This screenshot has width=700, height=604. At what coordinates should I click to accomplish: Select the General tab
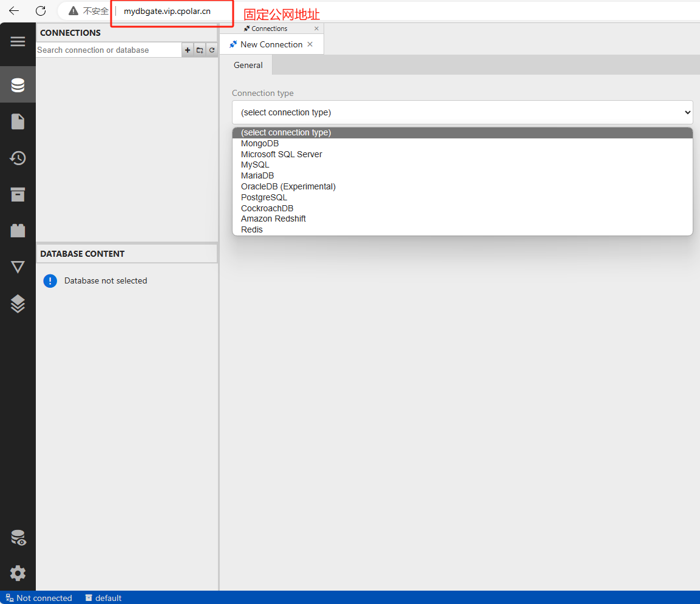coord(248,65)
